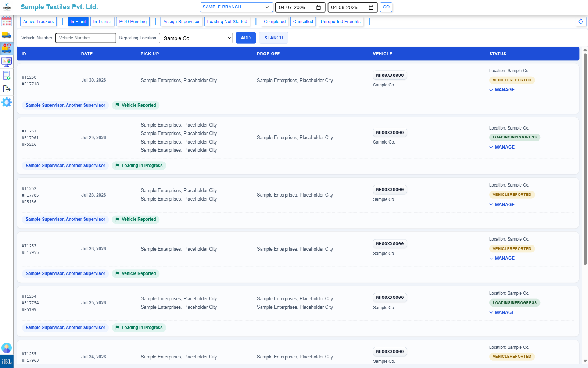Expand MANAGE for tracker #T1253
Image resolution: width=588 pixels, height=368 pixels.
[502, 258]
